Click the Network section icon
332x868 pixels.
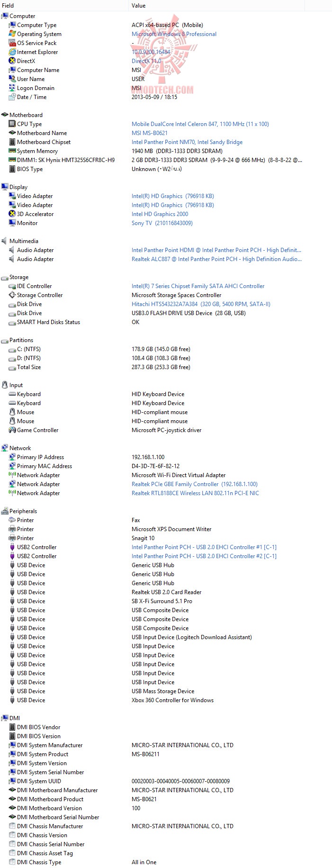[5, 448]
